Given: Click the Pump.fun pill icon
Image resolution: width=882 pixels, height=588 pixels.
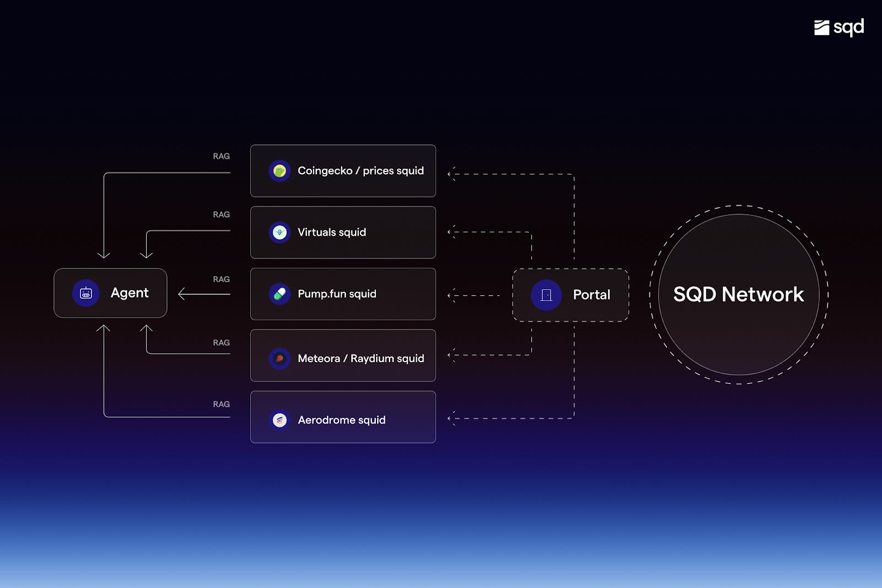Looking at the screenshot, I should [x=279, y=294].
